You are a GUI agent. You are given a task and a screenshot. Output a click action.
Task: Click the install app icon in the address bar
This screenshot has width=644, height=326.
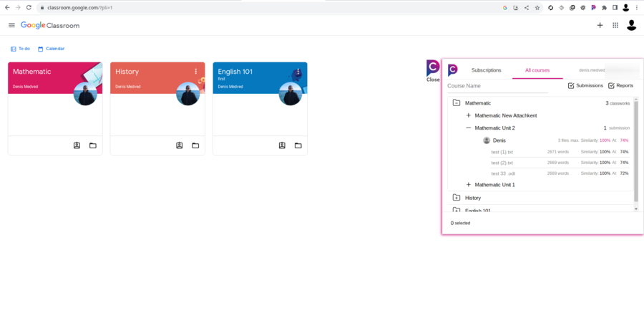click(x=516, y=7)
